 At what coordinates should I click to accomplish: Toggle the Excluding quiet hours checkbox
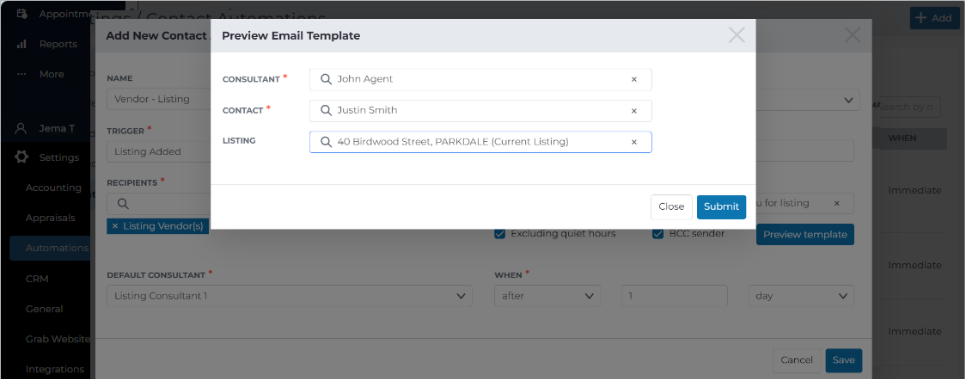[x=500, y=234]
